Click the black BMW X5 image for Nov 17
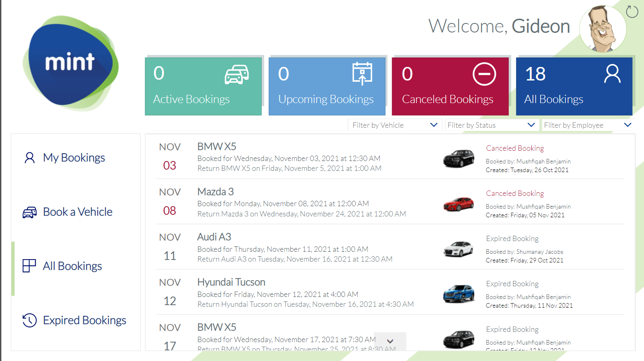The width and height of the screenshot is (644, 361). (x=459, y=340)
